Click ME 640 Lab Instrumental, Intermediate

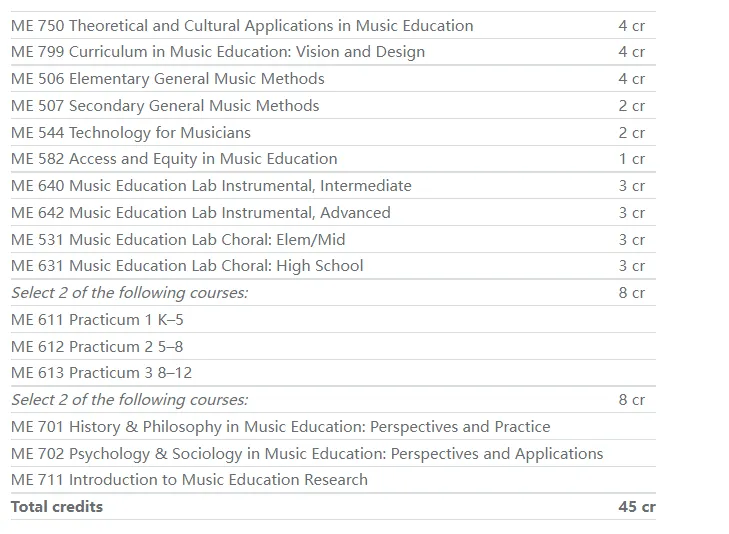tap(211, 186)
